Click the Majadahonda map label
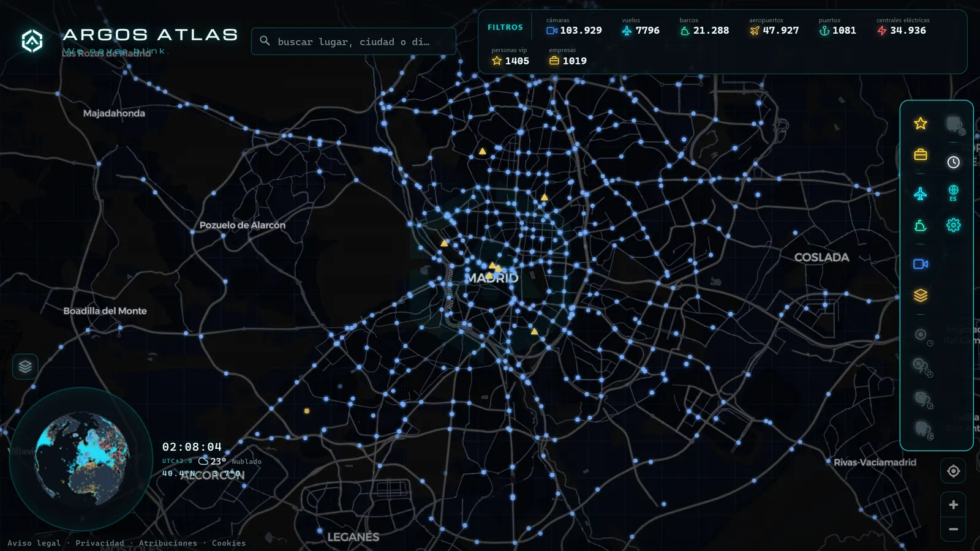980x551 pixels. (x=114, y=113)
